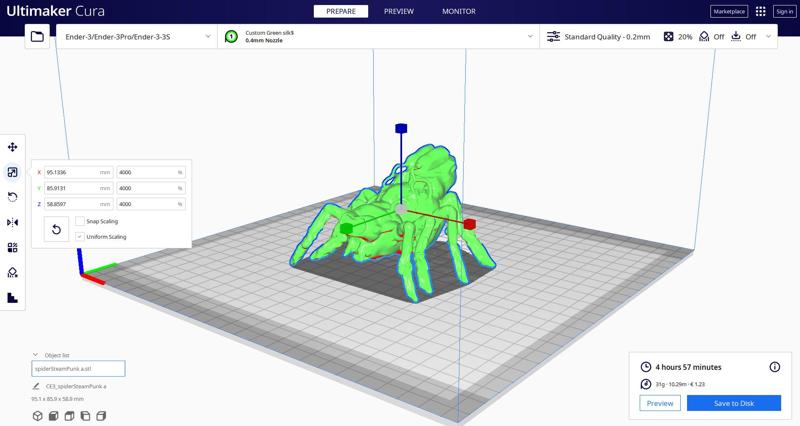This screenshot has height=426, width=800.
Task: Click the extruder 1 material icon
Action: point(231,37)
